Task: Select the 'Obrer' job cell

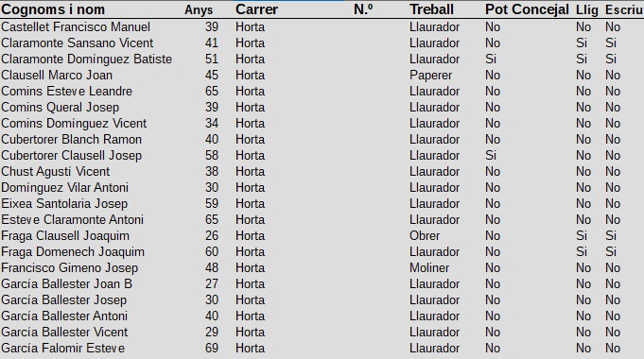Action: (425, 236)
